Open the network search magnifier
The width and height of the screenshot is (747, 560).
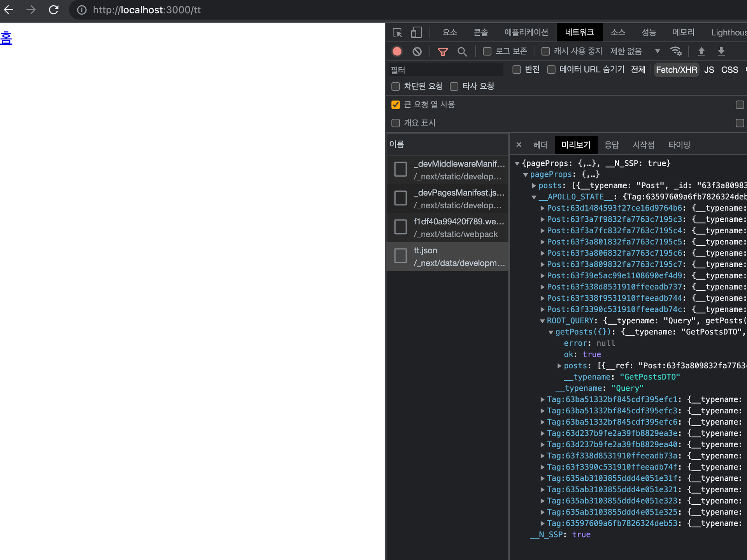462,51
